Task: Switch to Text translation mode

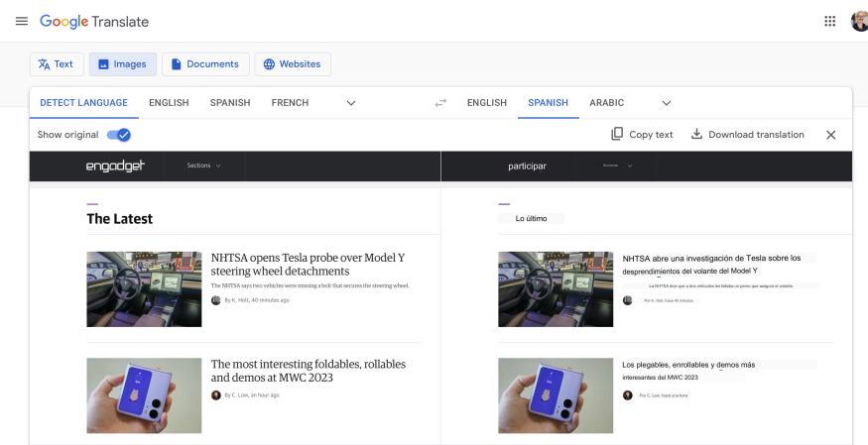Action: (x=56, y=64)
